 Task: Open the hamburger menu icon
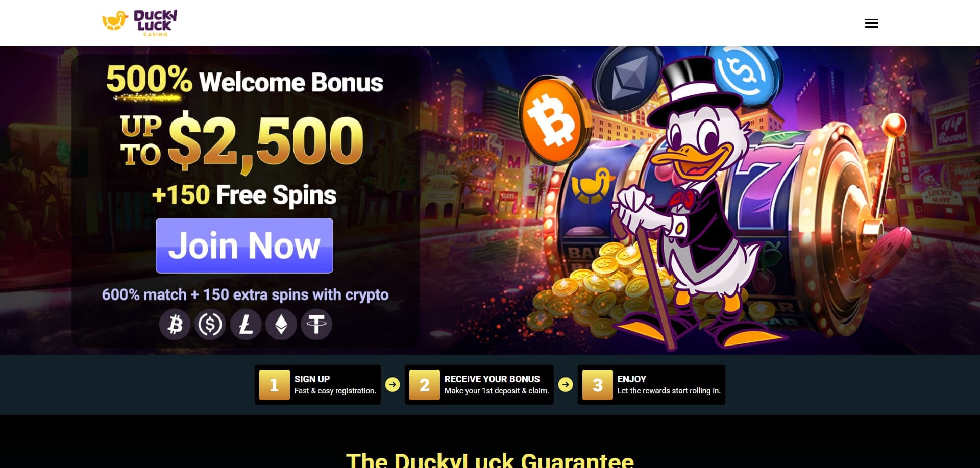coord(871,23)
